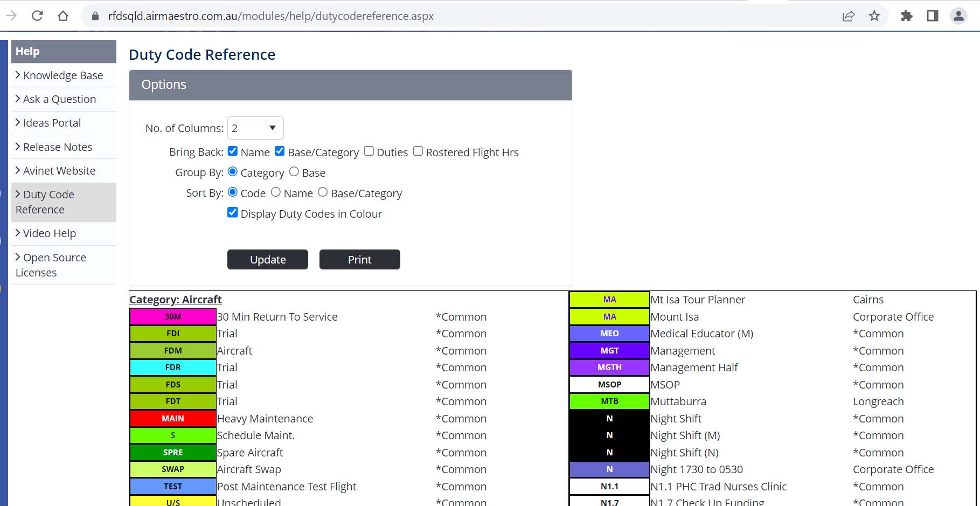Toggle the browser side panel icon
Image resolution: width=980 pixels, height=506 pixels.
933,16
